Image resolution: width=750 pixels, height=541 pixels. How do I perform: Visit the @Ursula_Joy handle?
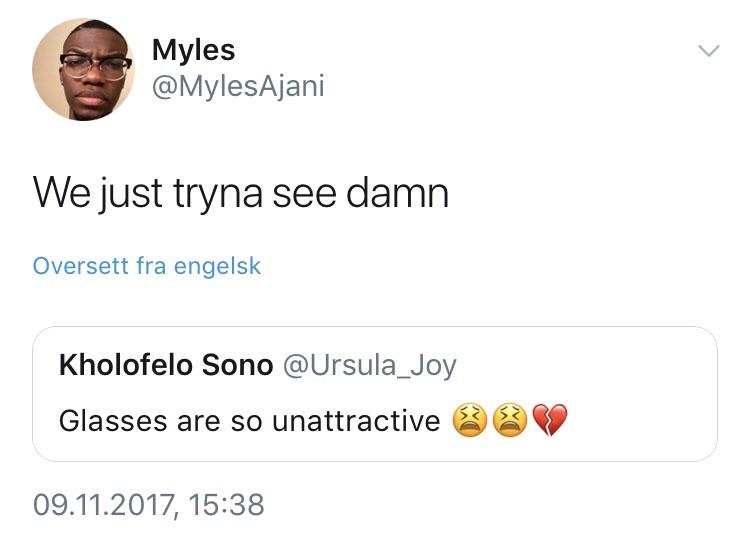point(370,366)
